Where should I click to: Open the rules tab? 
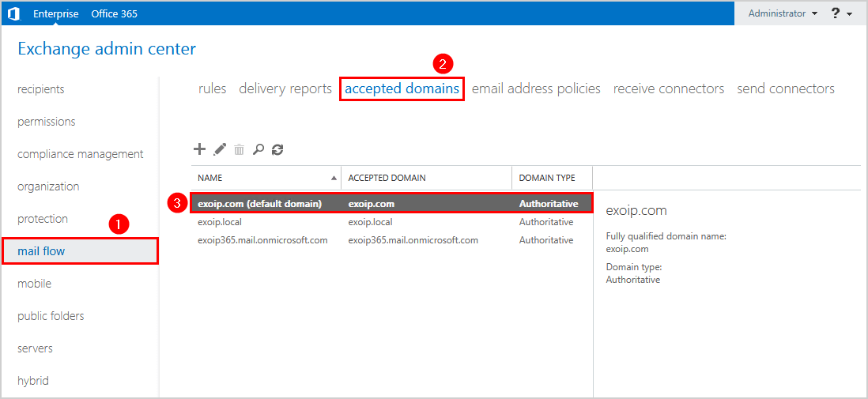coord(213,88)
